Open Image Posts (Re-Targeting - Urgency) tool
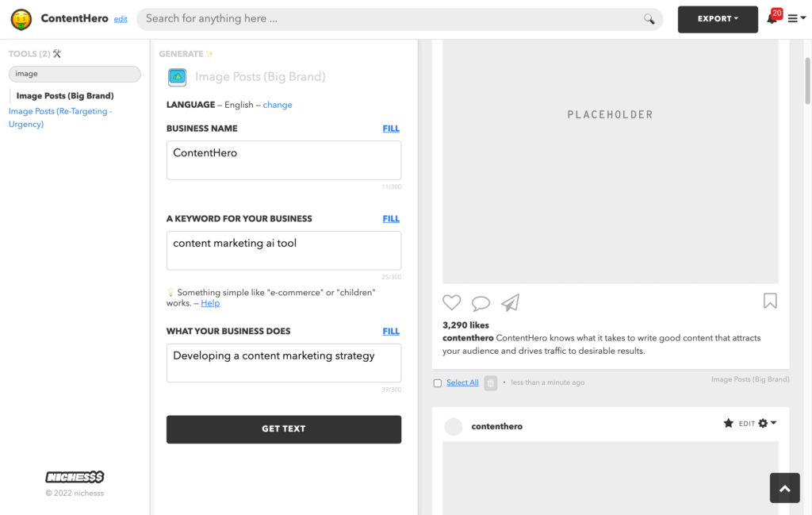812x515 pixels. 60,117
